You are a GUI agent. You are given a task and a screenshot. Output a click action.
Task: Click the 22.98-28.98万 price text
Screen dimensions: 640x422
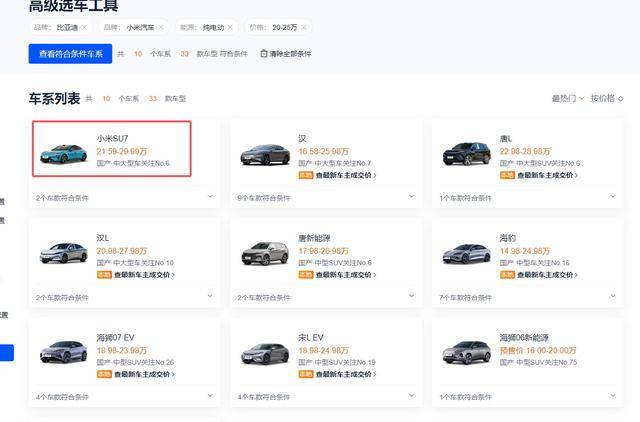(x=525, y=151)
